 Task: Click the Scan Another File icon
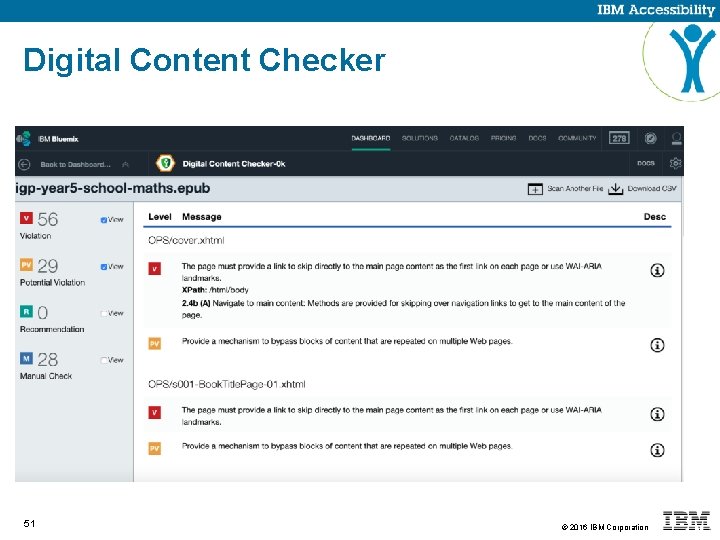pyautogui.click(x=535, y=189)
